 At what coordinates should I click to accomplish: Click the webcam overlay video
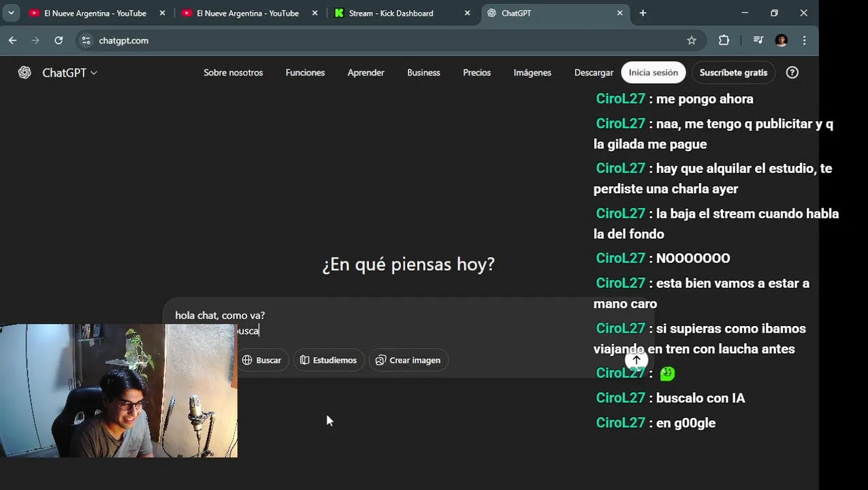coord(118,391)
